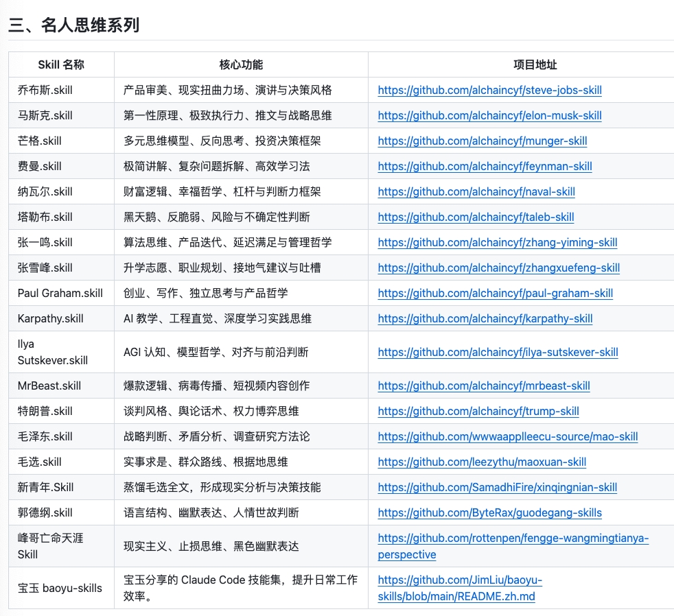Visit the karpathy-skill GitHub link
Image resolution: width=674 pixels, height=616 pixels.
[x=485, y=318]
